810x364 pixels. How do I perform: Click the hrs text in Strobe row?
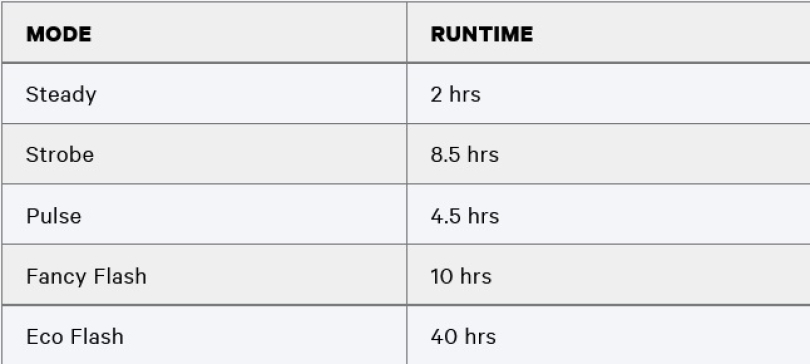pyautogui.click(x=482, y=155)
